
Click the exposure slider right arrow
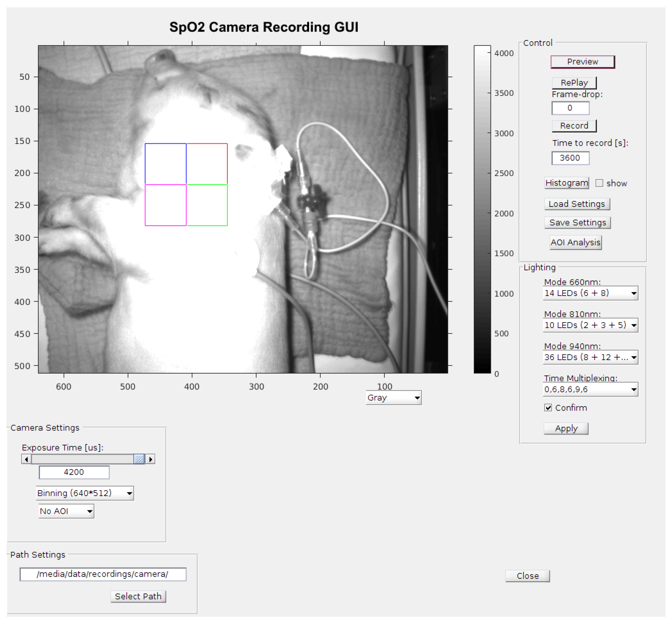pyautogui.click(x=150, y=459)
